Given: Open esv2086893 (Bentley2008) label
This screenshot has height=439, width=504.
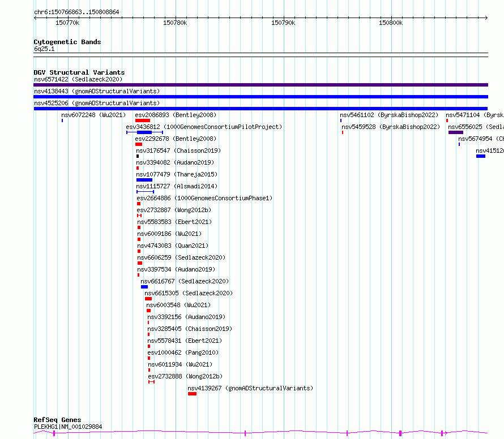Looking at the screenshot, I should (x=176, y=115).
